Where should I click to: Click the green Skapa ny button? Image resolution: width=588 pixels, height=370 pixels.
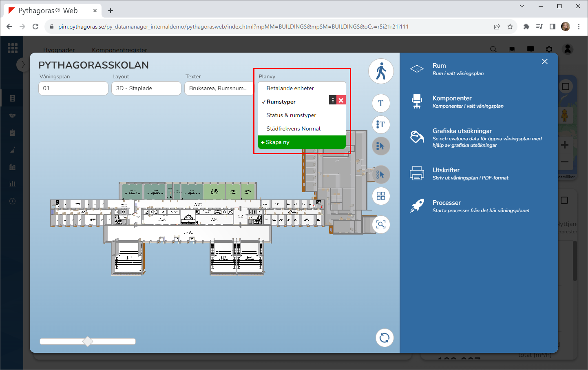click(302, 142)
